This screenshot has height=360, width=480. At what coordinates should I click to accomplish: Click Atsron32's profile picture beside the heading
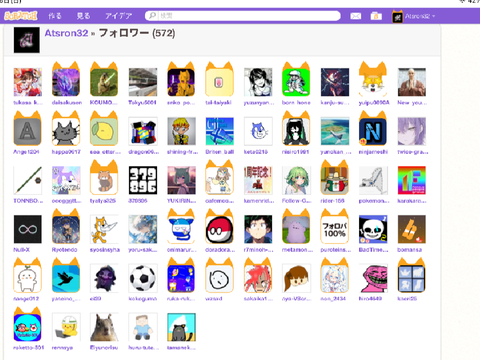[27, 40]
